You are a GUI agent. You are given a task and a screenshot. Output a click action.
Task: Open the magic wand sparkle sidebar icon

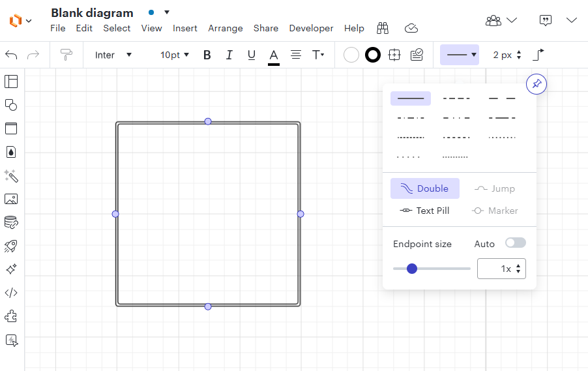coord(11,175)
